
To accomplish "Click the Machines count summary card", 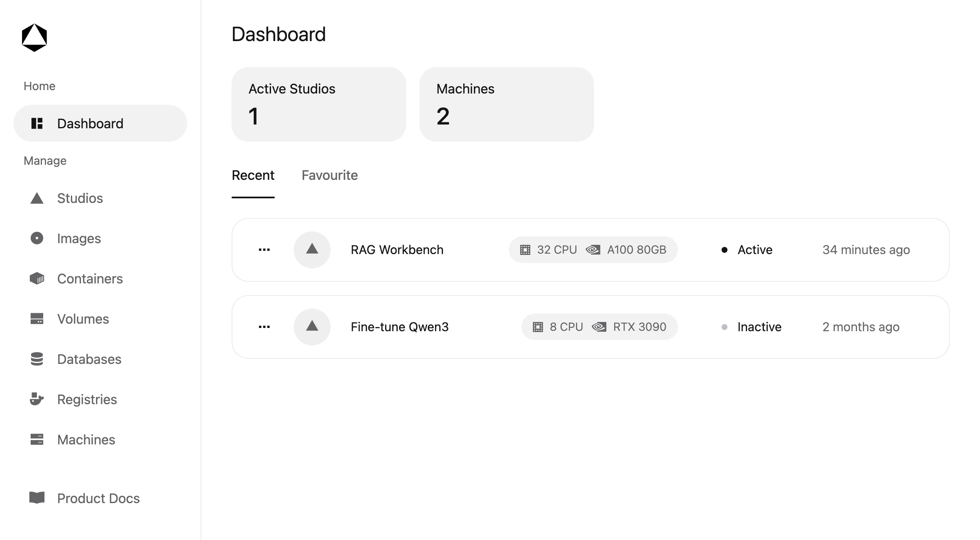I will 506,104.
